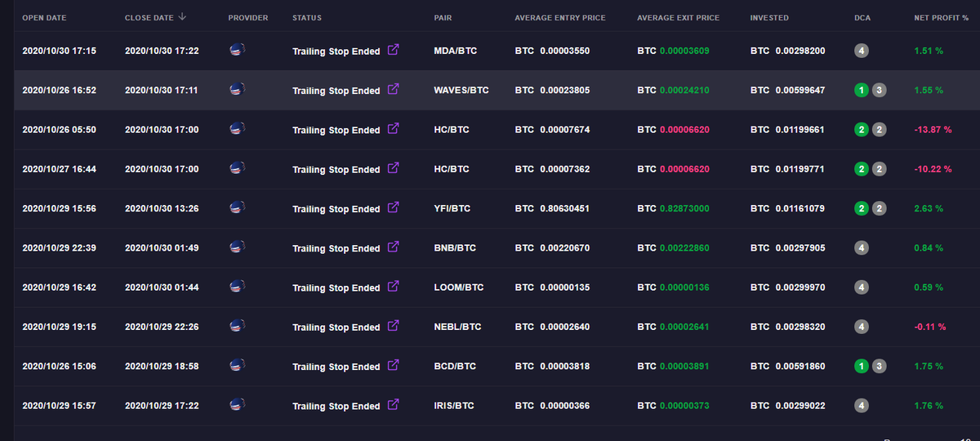The width and height of the screenshot is (980, 441).
Task: Select the YFI/BTC pair cell
Action: [x=454, y=208]
